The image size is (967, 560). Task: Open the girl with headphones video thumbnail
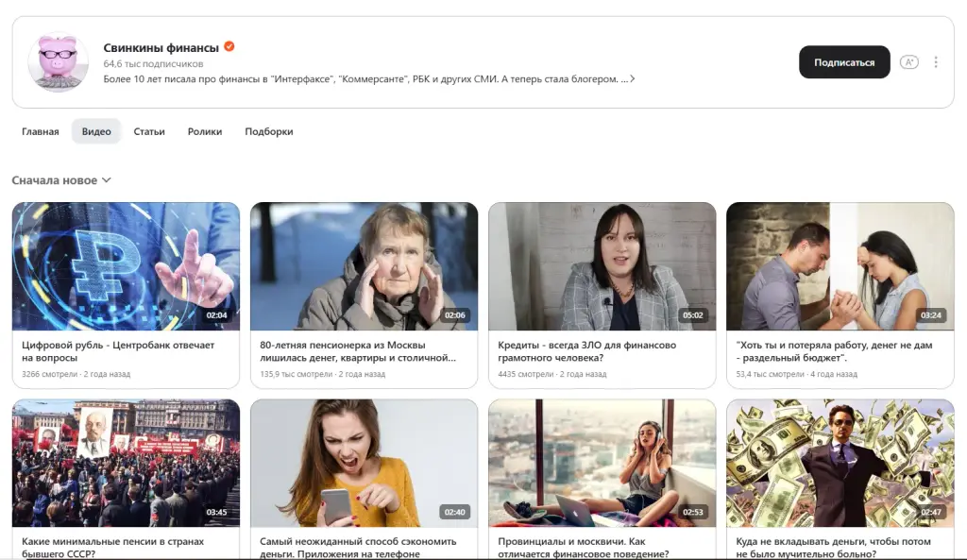pos(602,463)
